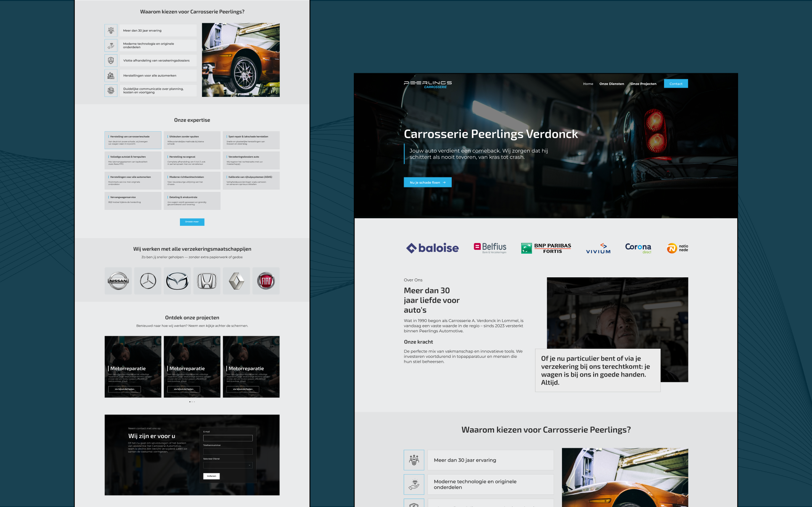
Task: Open Onze Diensten in the navigation
Action: click(x=611, y=84)
